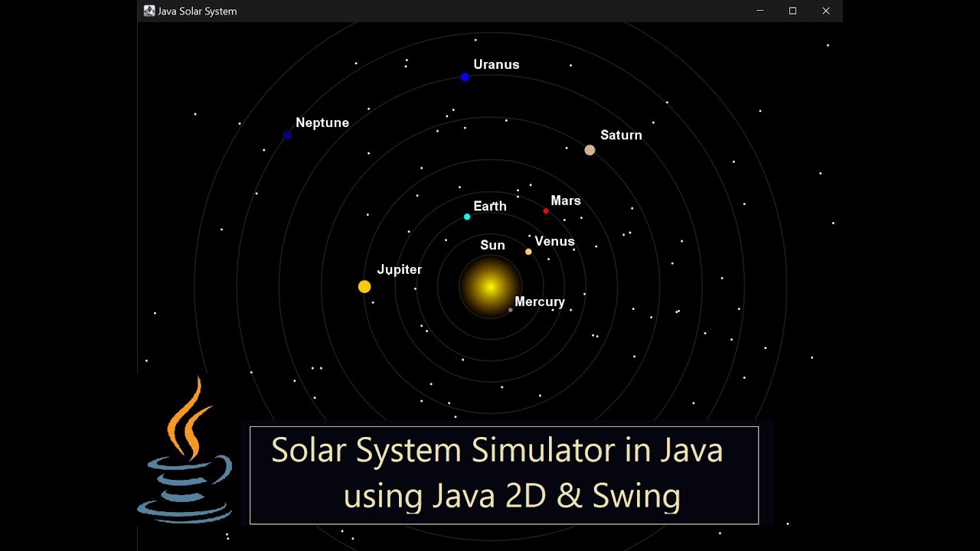
Task: Maximize the Java Solar System window
Action: [x=792, y=11]
